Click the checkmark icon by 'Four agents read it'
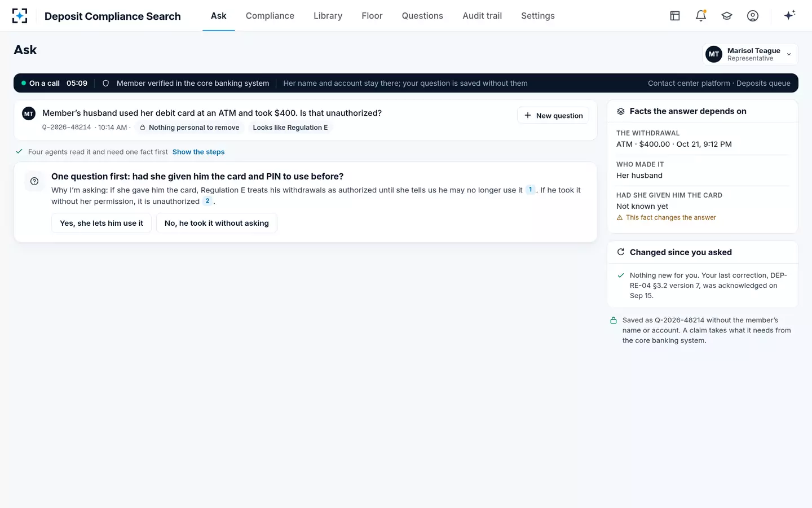812x508 pixels. tap(19, 152)
